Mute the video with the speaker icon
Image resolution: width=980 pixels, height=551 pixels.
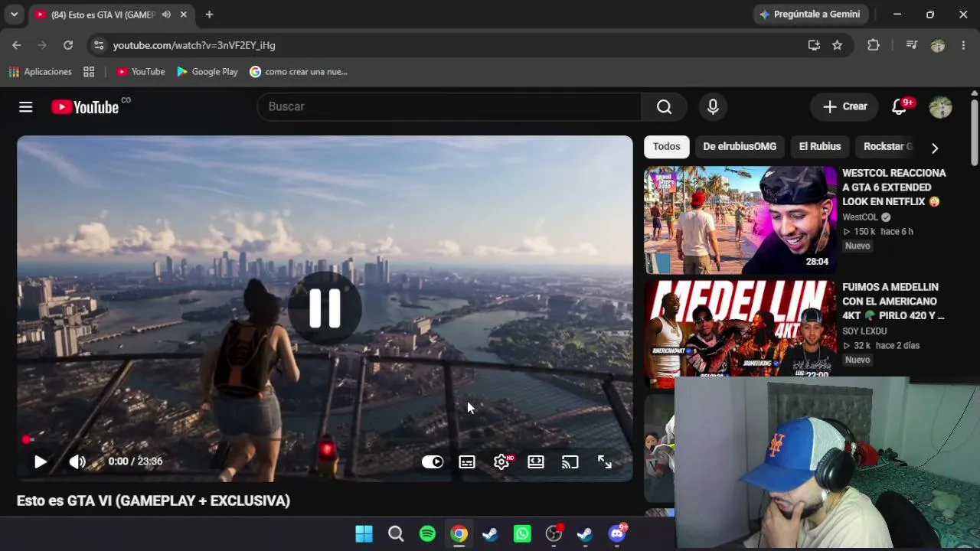[77, 461]
